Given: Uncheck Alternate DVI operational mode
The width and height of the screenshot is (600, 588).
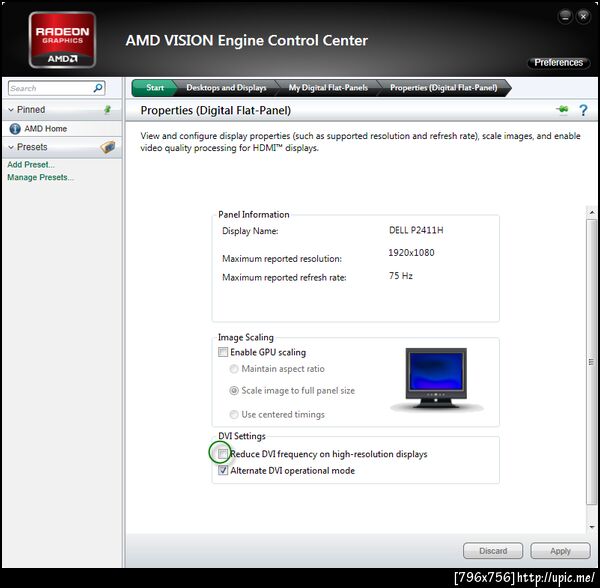Looking at the screenshot, I should click(223, 470).
